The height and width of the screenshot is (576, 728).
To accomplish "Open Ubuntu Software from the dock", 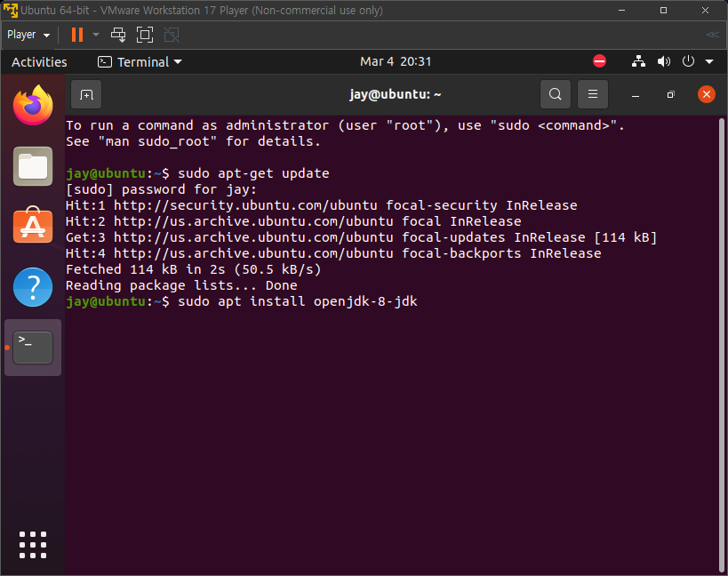I will click(x=33, y=227).
